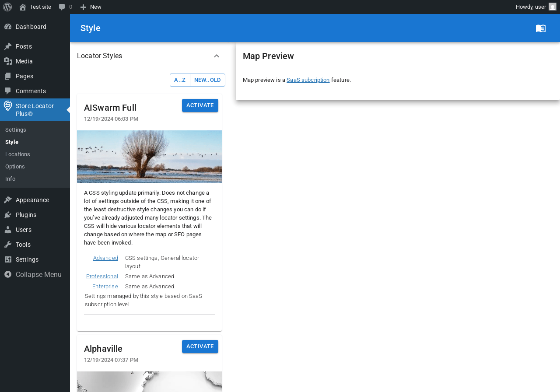Open the Options submenu item
This screenshot has height=392, width=560.
coord(15,167)
